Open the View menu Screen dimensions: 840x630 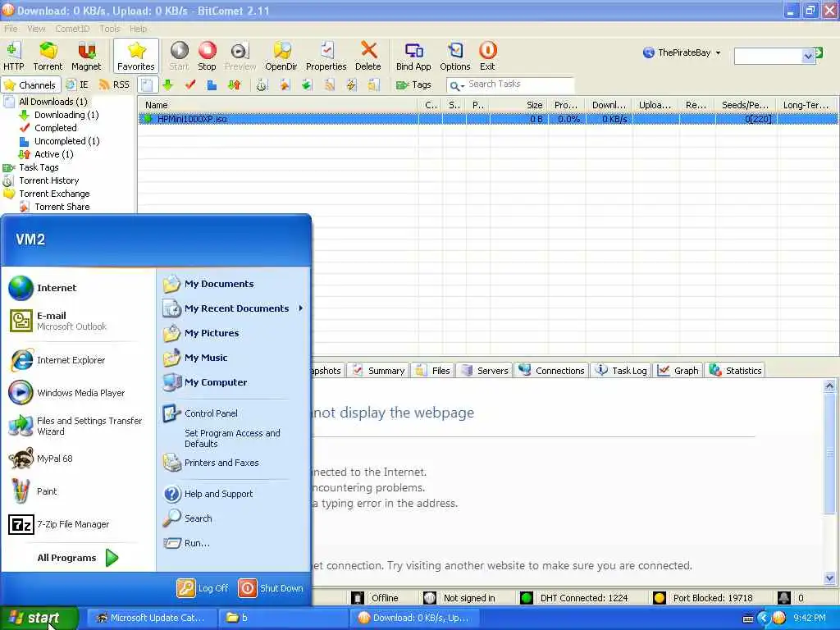coord(36,29)
